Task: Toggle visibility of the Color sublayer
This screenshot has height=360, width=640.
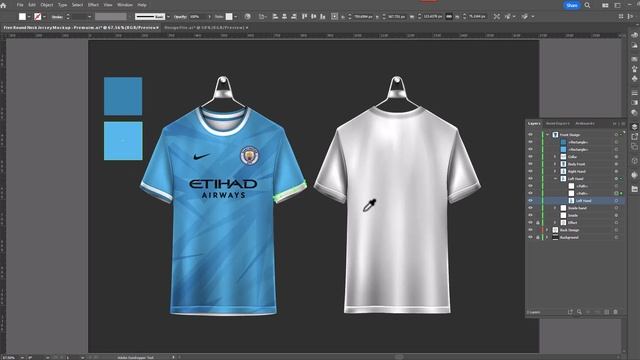Action: (x=530, y=157)
